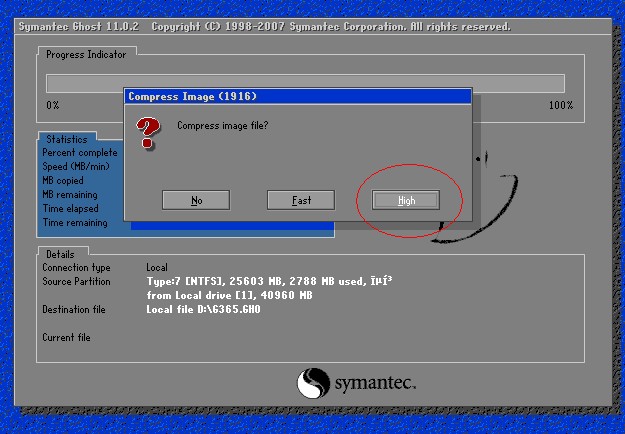
Task: Select the Time remaining statistic
Action: 75,222
